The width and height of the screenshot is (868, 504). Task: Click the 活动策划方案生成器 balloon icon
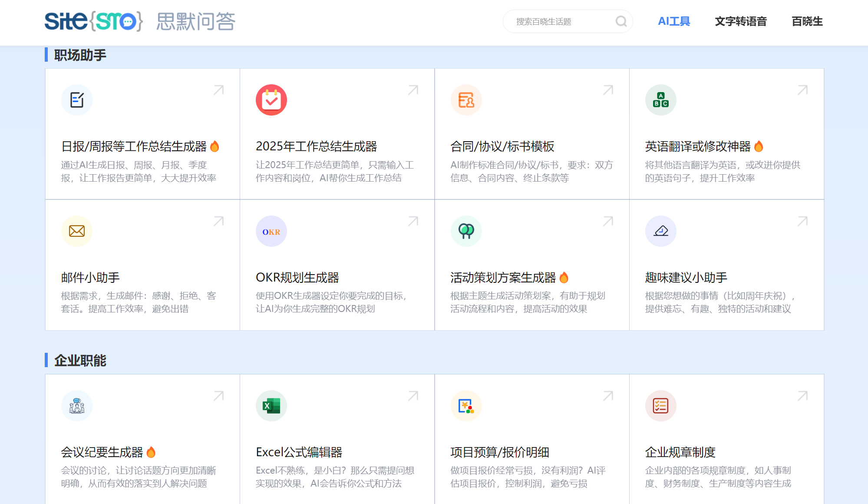tap(466, 231)
